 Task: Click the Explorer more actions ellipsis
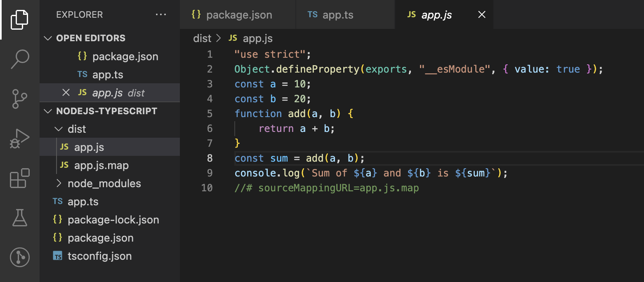pos(161,15)
